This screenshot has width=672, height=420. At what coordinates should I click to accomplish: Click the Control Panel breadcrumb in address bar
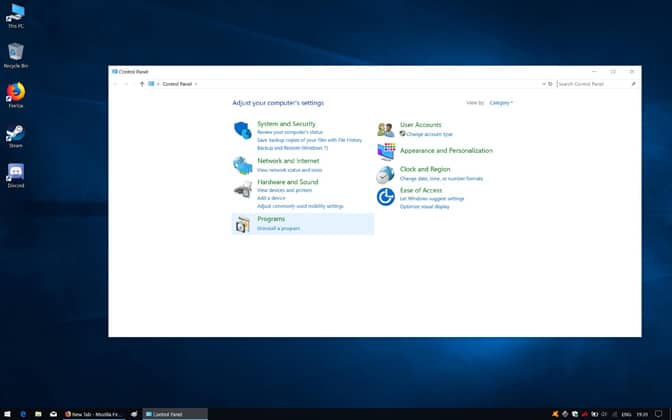pos(177,84)
